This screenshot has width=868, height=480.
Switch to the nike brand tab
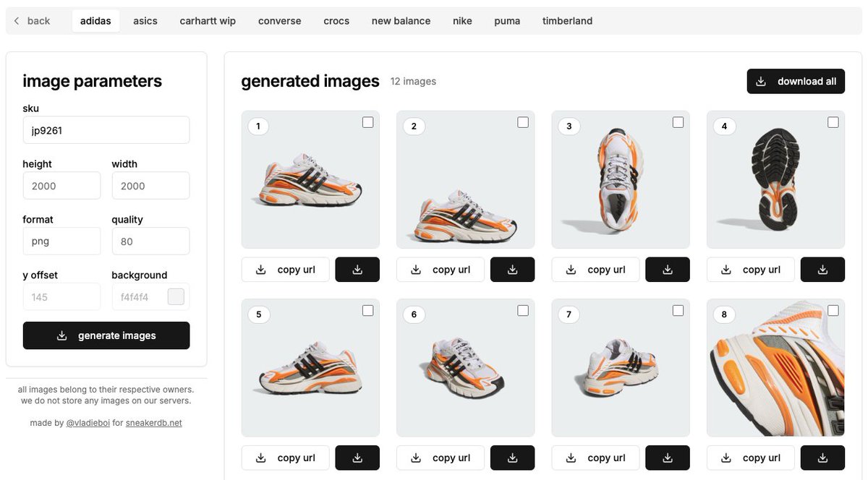[462, 20]
